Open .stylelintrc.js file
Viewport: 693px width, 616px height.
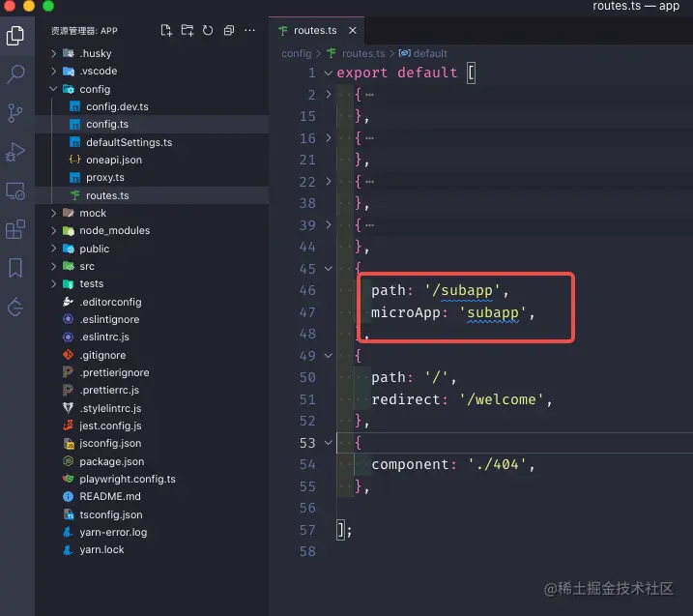pos(152,408)
